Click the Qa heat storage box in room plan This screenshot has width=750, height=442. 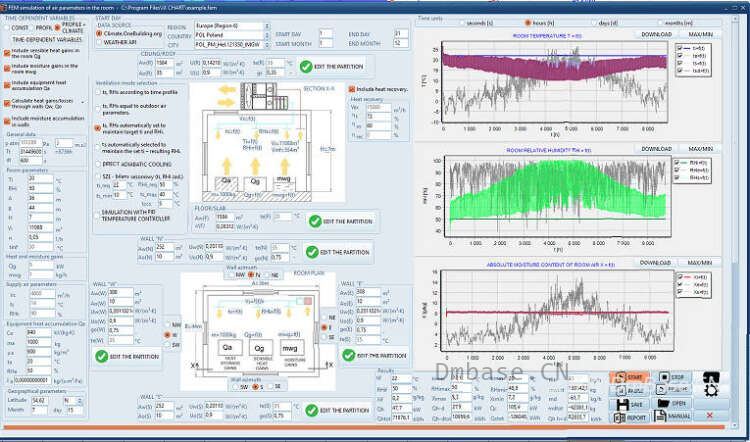(x=230, y=348)
